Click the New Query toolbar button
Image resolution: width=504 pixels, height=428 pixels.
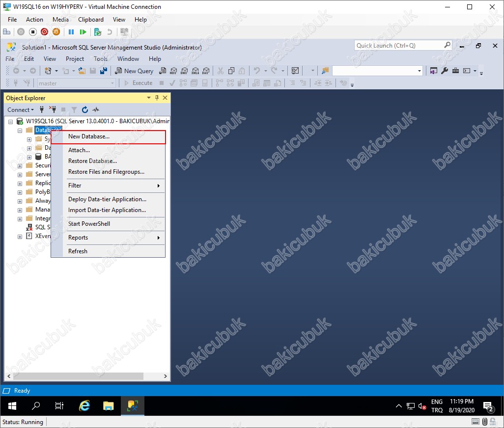click(135, 71)
